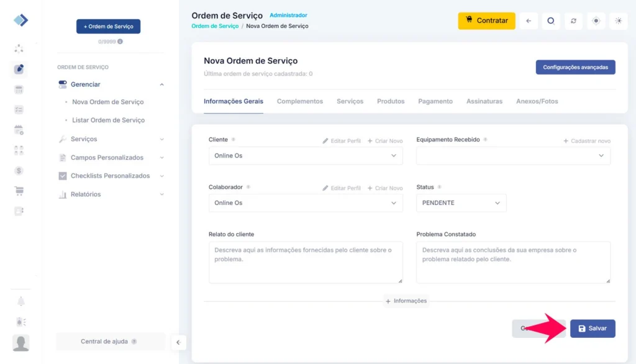Click the pencil icon beside Cliente's Editar Perfil
Screen dimensions: 636x364
325,141
